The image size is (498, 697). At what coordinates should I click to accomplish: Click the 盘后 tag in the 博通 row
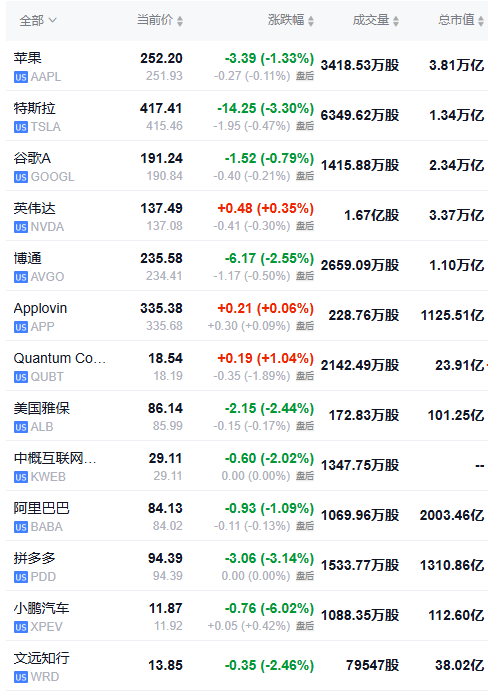coord(305,276)
